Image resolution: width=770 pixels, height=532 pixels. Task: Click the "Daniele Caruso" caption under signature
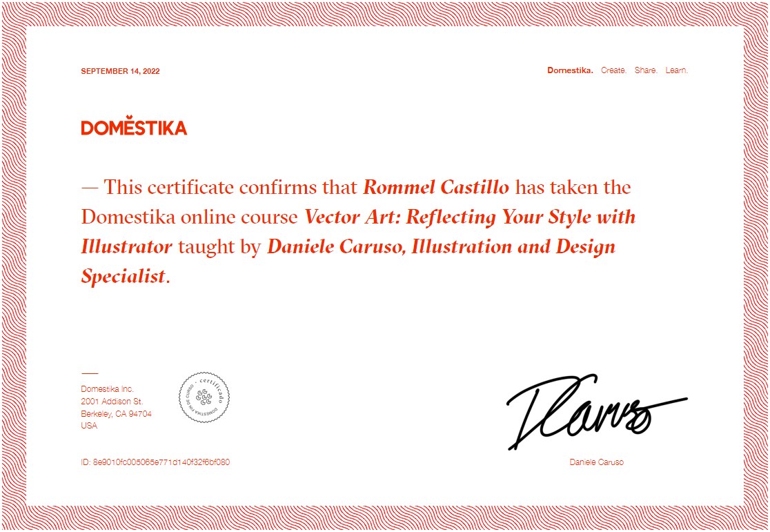tap(596, 462)
